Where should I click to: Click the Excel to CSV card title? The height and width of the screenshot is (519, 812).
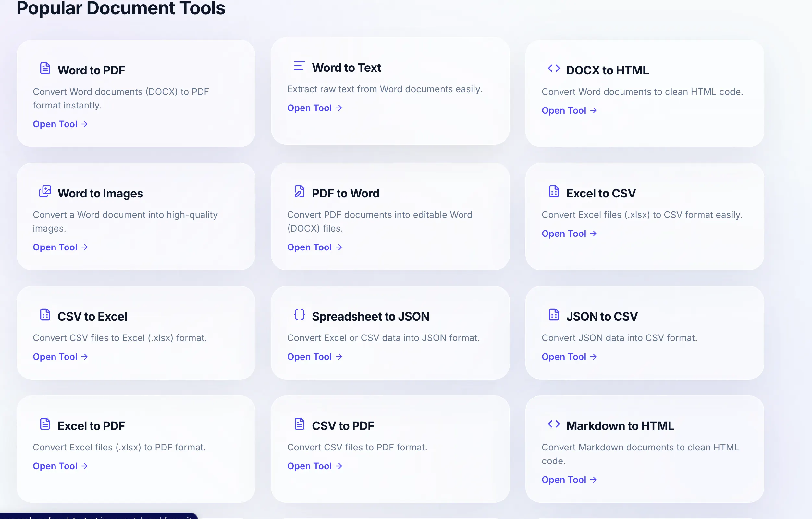point(601,193)
